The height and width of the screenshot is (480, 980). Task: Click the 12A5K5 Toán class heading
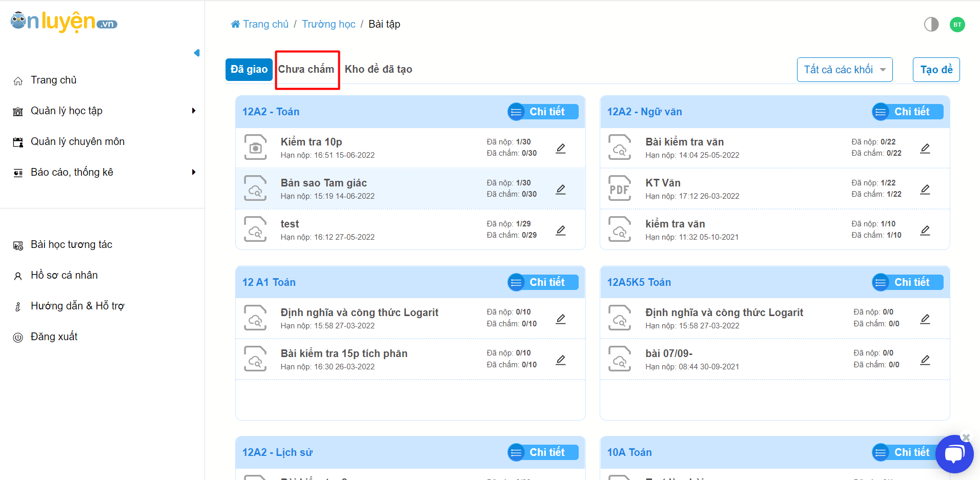(639, 282)
